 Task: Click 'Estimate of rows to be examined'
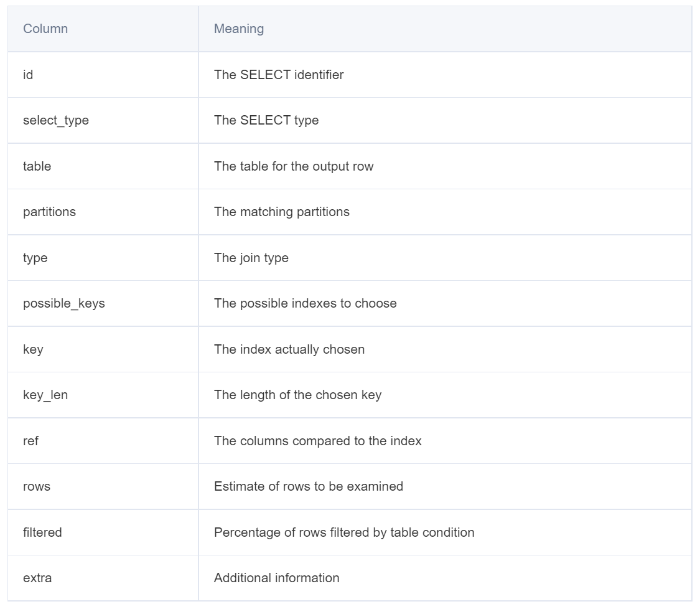point(309,486)
